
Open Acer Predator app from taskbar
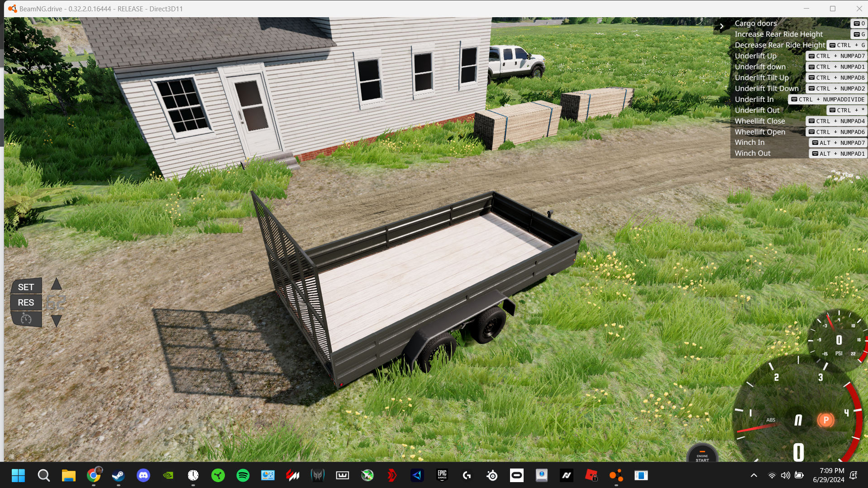click(318, 475)
